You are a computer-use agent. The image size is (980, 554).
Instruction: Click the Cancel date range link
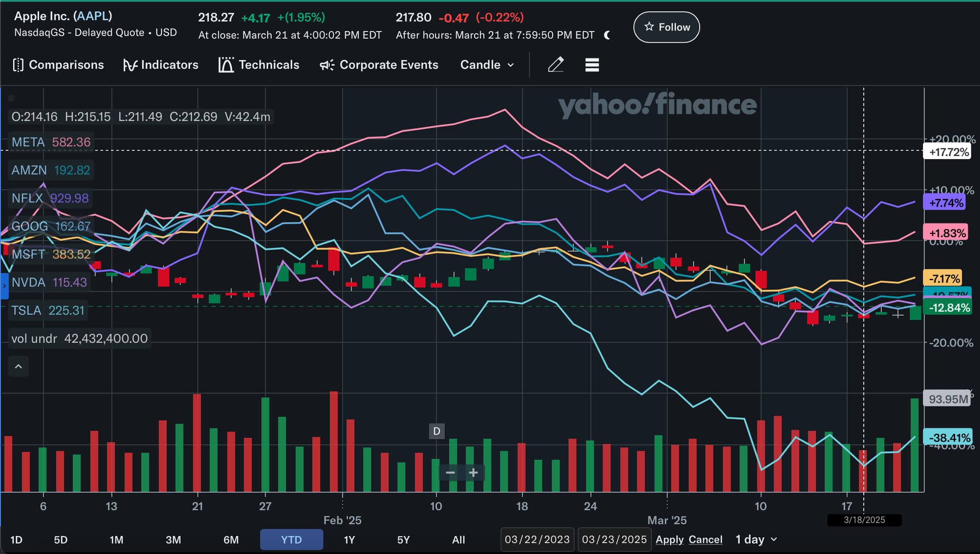(x=705, y=540)
